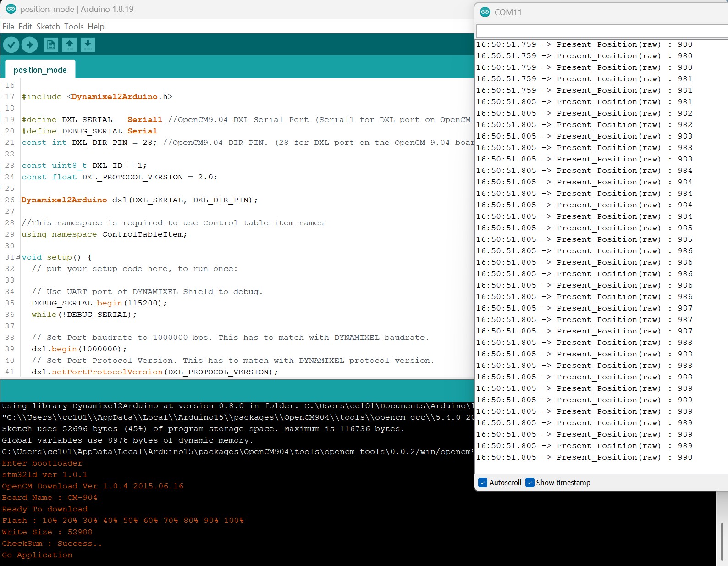Screen dimensions: 728x566
Task: Click the Upload arrow button
Action: 30,44
